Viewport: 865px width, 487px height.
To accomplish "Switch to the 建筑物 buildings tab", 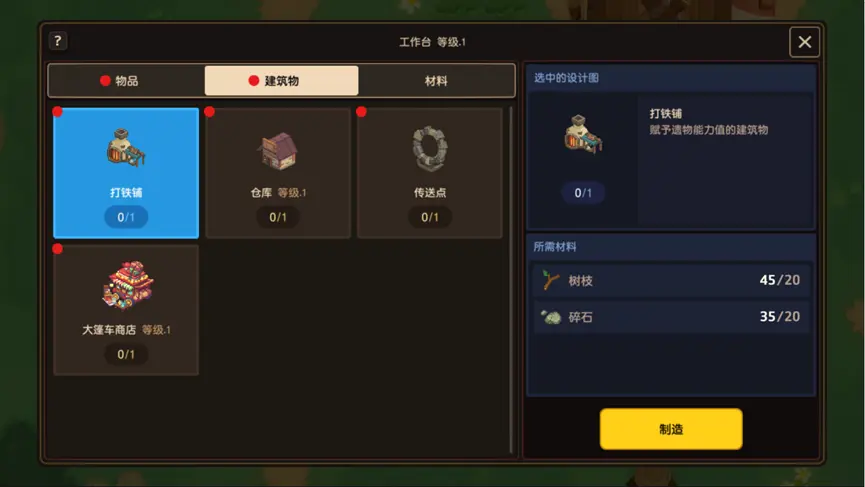I will 281,81.
